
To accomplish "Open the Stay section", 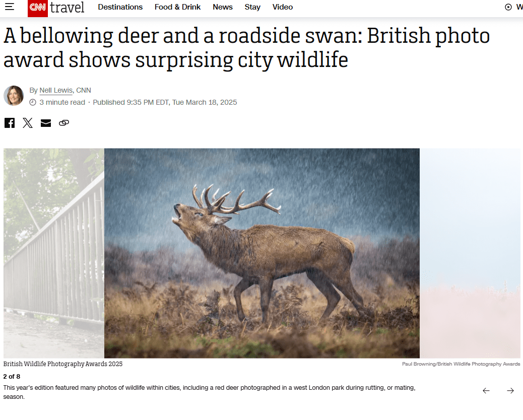I will pyautogui.click(x=252, y=7).
